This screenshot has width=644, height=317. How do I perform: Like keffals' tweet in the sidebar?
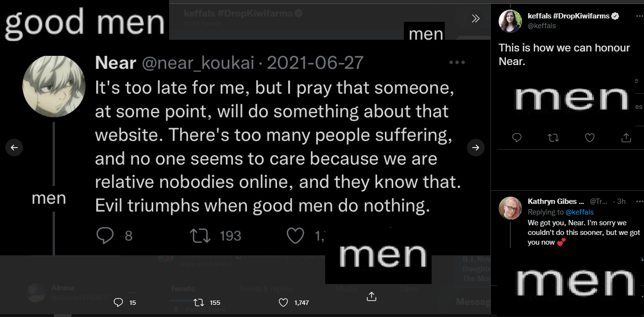[x=590, y=138]
